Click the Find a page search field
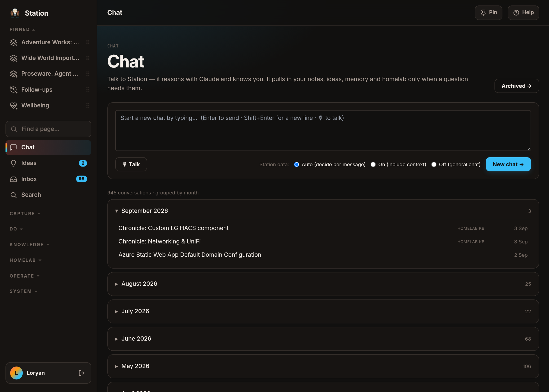The width and height of the screenshot is (549, 392). click(x=48, y=129)
